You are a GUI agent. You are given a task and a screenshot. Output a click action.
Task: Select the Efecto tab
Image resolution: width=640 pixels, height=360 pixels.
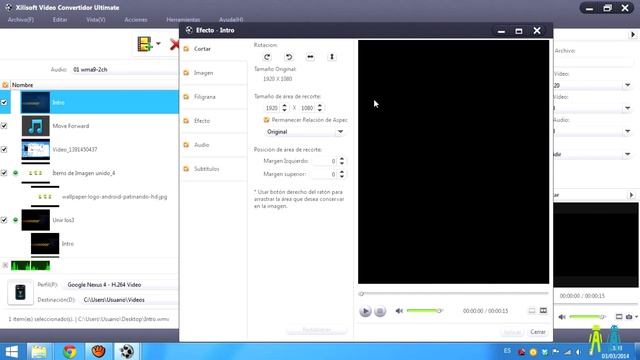click(x=213, y=121)
